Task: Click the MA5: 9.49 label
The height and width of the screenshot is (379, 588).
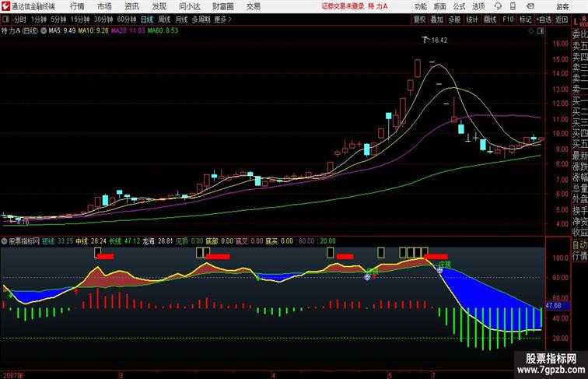Action: [x=62, y=31]
